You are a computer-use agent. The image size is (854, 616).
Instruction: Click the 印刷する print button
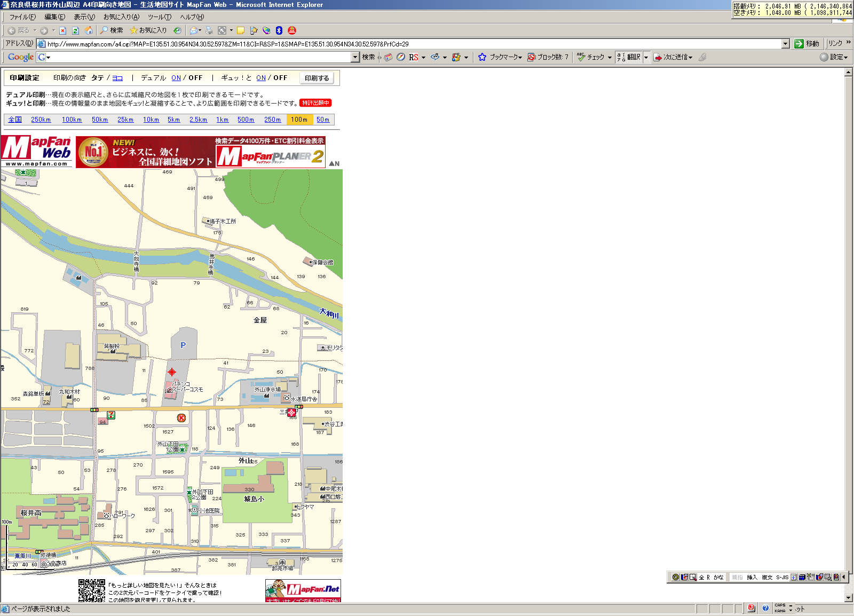[x=317, y=78]
